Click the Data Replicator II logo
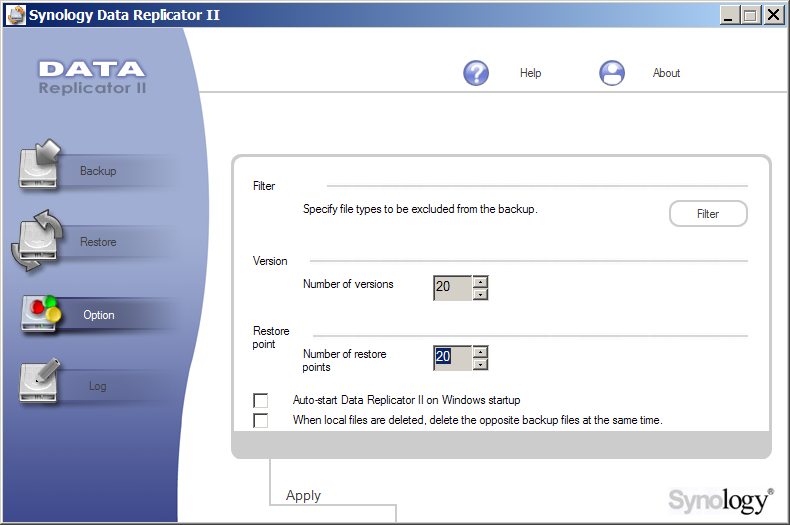This screenshot has width=790, height=525. 92,77
